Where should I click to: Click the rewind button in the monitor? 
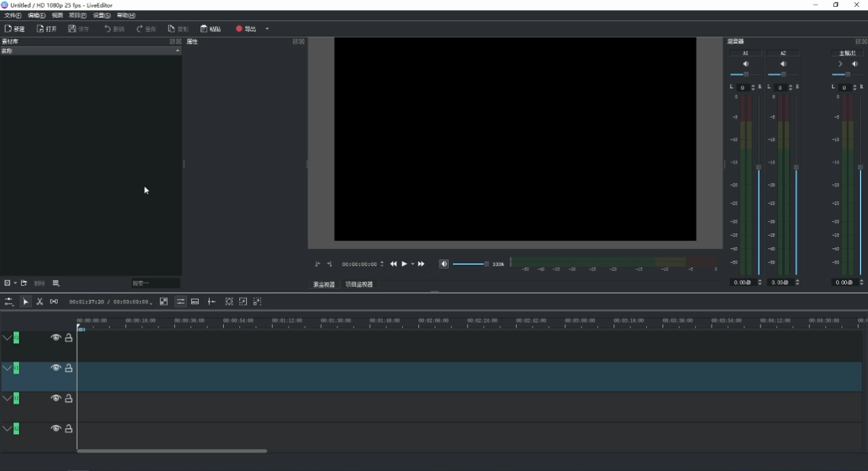pos(393,264)
